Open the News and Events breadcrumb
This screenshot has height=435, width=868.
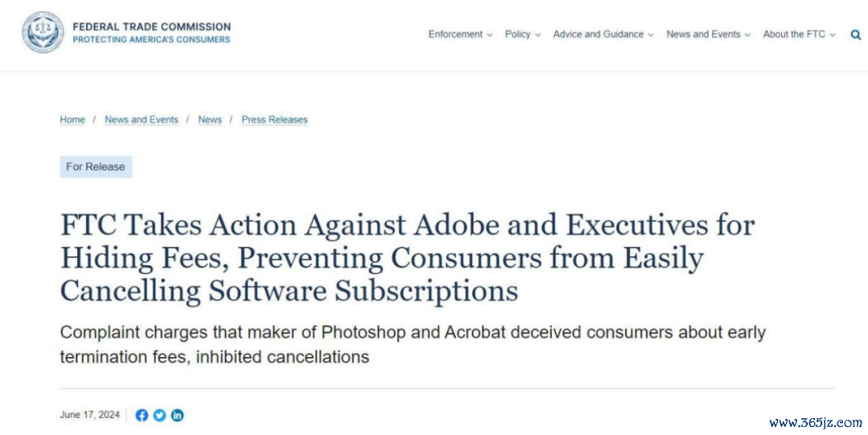141,120
